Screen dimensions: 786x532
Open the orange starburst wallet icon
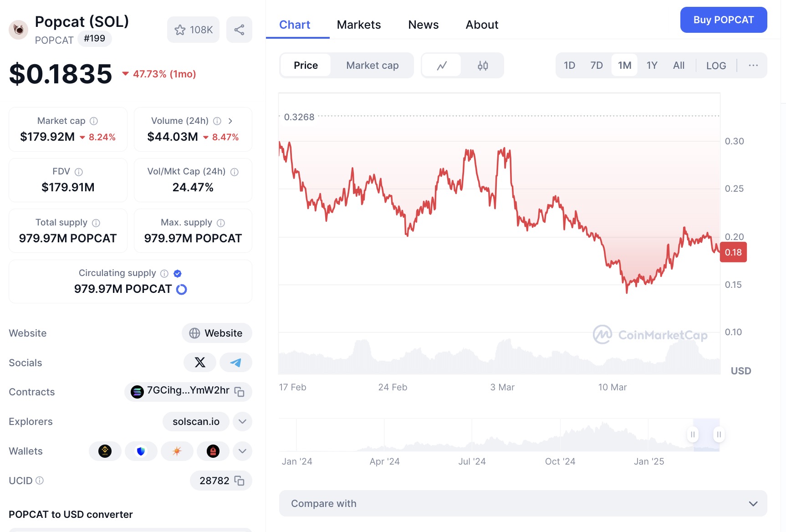177,451
